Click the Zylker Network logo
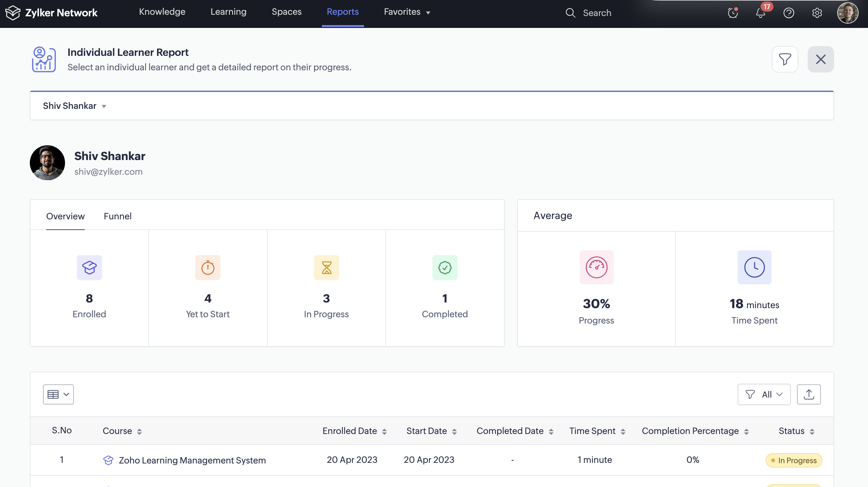This screenshot has height=487, width=868. point(51,13)
